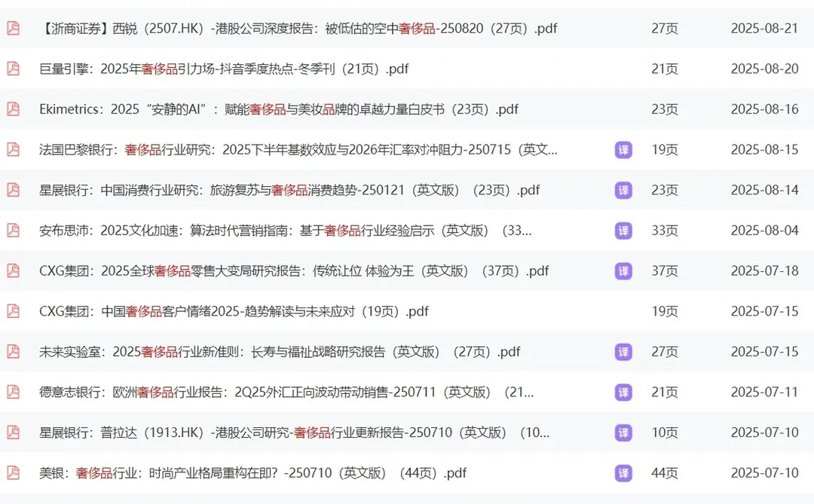The image size is (814, 504).
Task: Open 美银 奢侈品行业 时尚产业格局 title
Action: click(252, 473)
